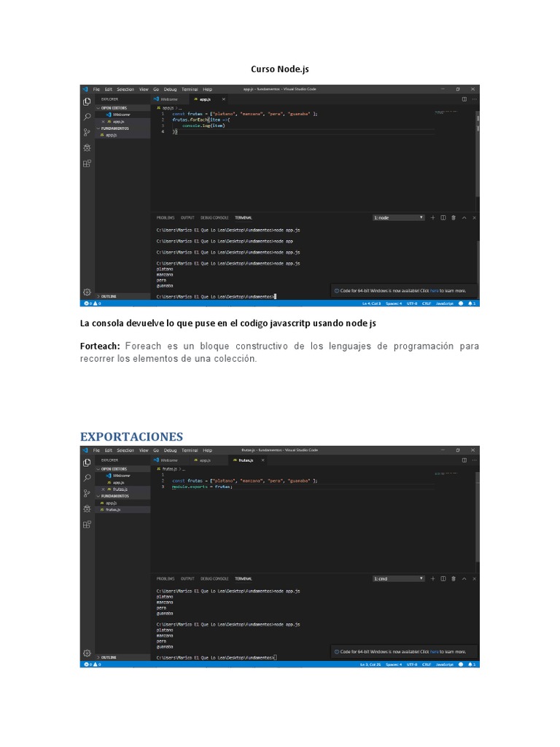Select Welcome under Open Editors in app.js window

click(x=122, y=115)
